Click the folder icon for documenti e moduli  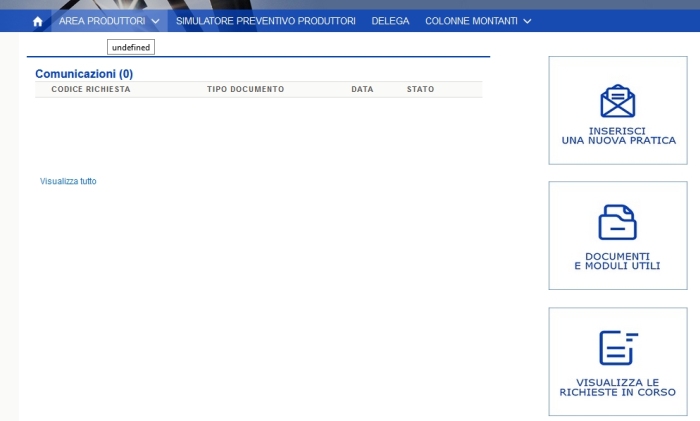pyautogui.click(x=617, y=222)
